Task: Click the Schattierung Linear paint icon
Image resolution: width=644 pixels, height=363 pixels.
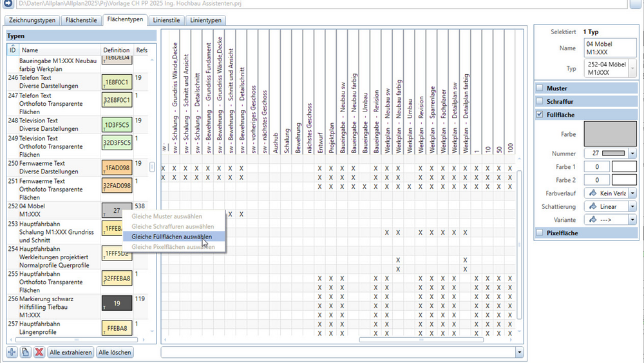Action: tap(592, 206)
